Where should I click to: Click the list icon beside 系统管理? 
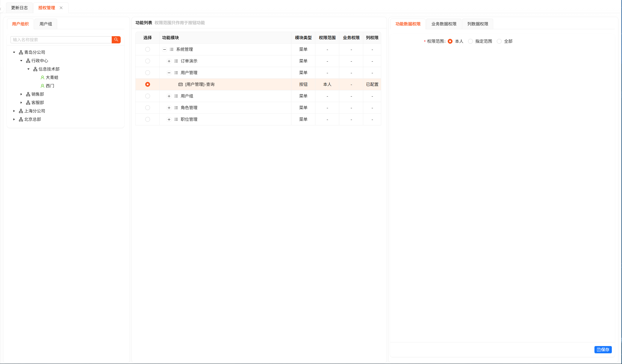[x=172, y=49]
